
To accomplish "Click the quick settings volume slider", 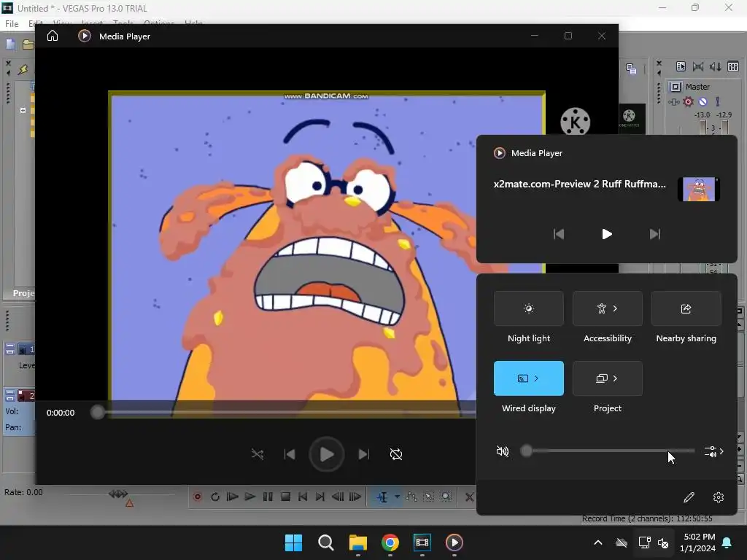I will (609, 451).
